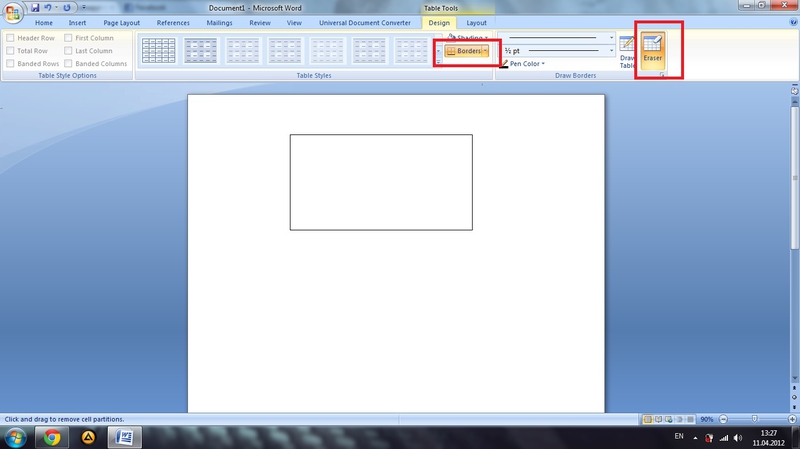Open the Borders dropdown arrow
The width and height of the screenshot is (800, 449).
pos(485,51)
